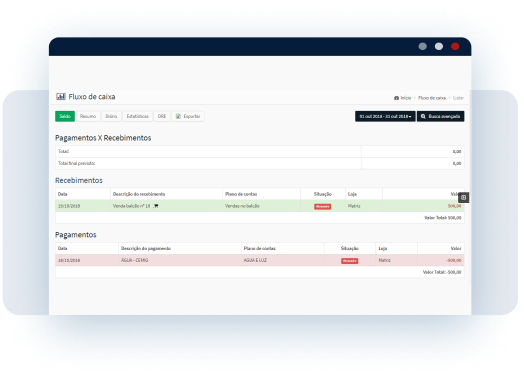
Task: Click Situação header in Recebimentos table
Action: (323, 194)
